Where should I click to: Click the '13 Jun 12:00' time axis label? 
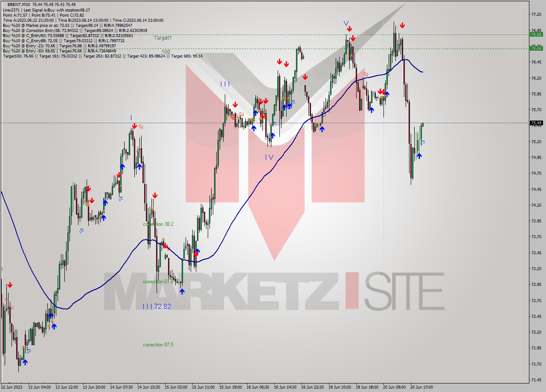pos(67,387)
